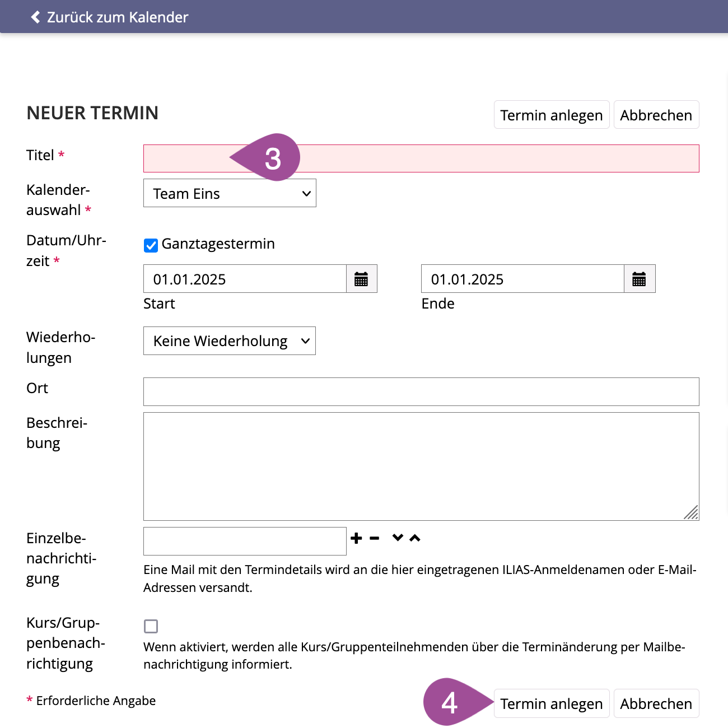The height and width of the screenshot is (728, 728).
Task: Expand the Keine Wiederholung dropdown
Action: click(230, 341)
